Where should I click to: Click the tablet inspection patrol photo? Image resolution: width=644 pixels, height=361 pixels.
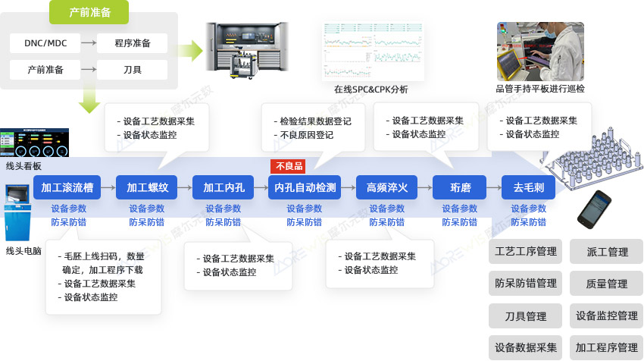(x=539, y=50)
